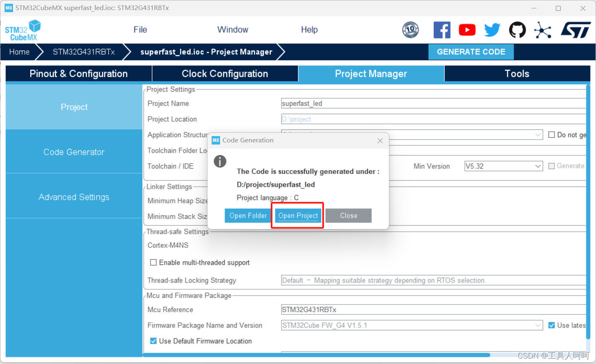The image size is (596, 364).
Task: Click the Project Name input field
Action: [433, 103]
